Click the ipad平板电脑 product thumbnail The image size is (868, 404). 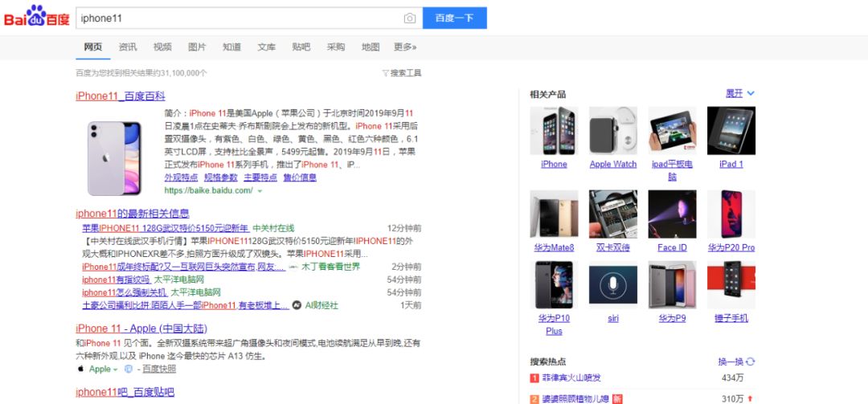672,131
